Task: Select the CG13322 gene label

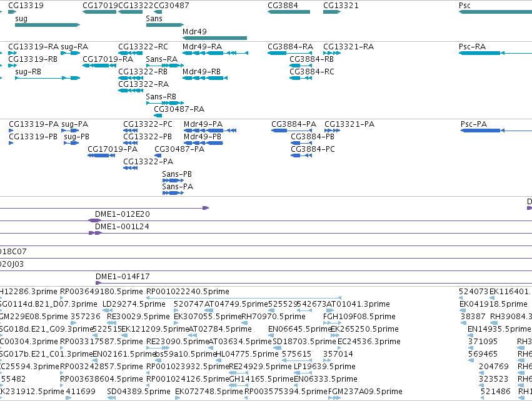Action: pyautogui.click(x=136, y=6)
